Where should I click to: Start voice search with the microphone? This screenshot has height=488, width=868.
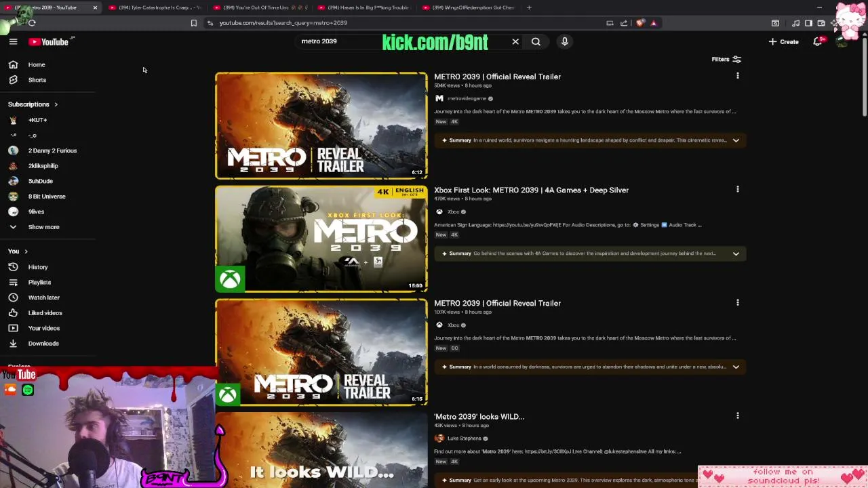564,41
